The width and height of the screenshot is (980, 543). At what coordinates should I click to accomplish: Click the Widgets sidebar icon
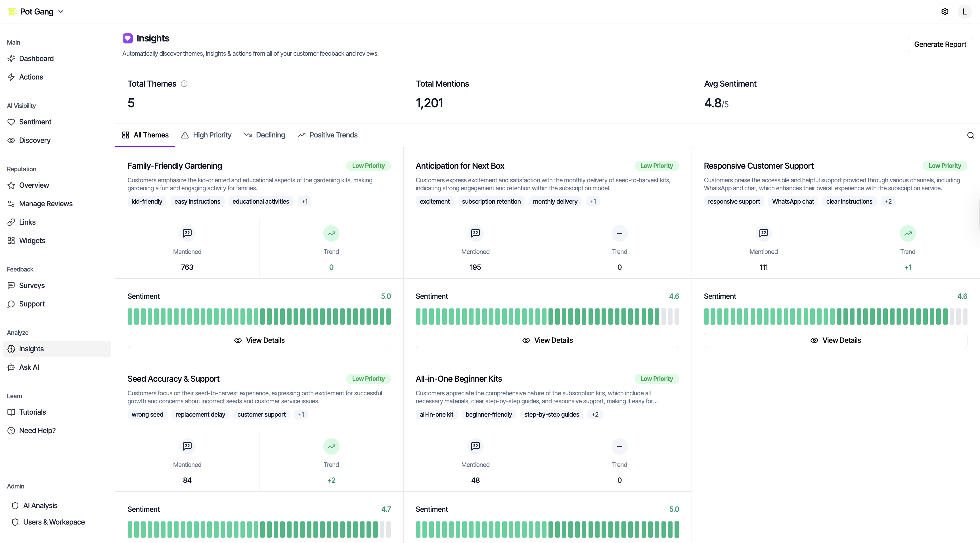[x=11, y=241]
